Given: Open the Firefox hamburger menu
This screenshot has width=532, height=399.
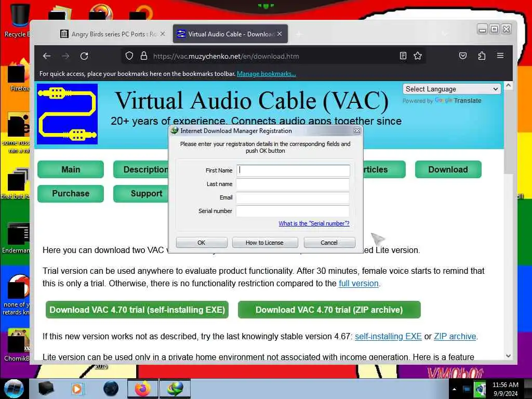Looking at the screenshot, I should pyautogui.click(x=500, y=56).
